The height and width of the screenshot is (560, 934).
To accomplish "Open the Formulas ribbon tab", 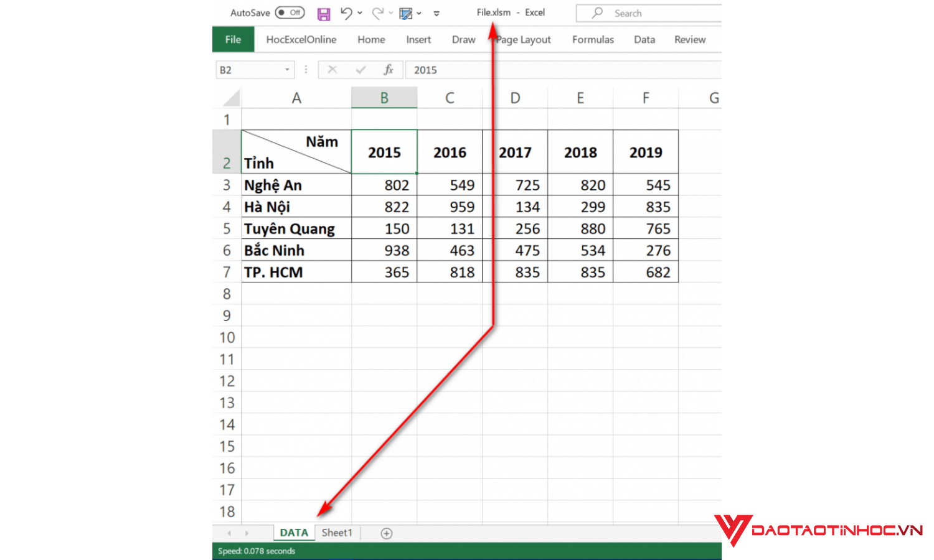I will point(593,39).
